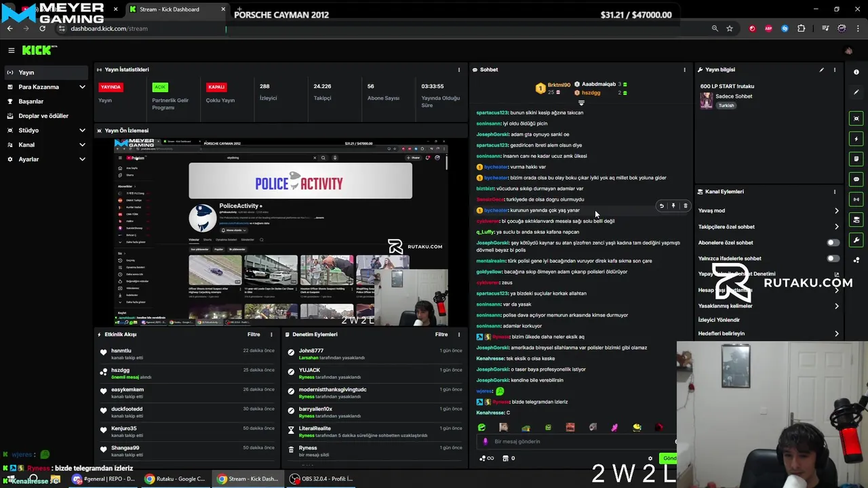
Task: Expand Yasaklanmış kelimeler settings
Action: [769, 306]
